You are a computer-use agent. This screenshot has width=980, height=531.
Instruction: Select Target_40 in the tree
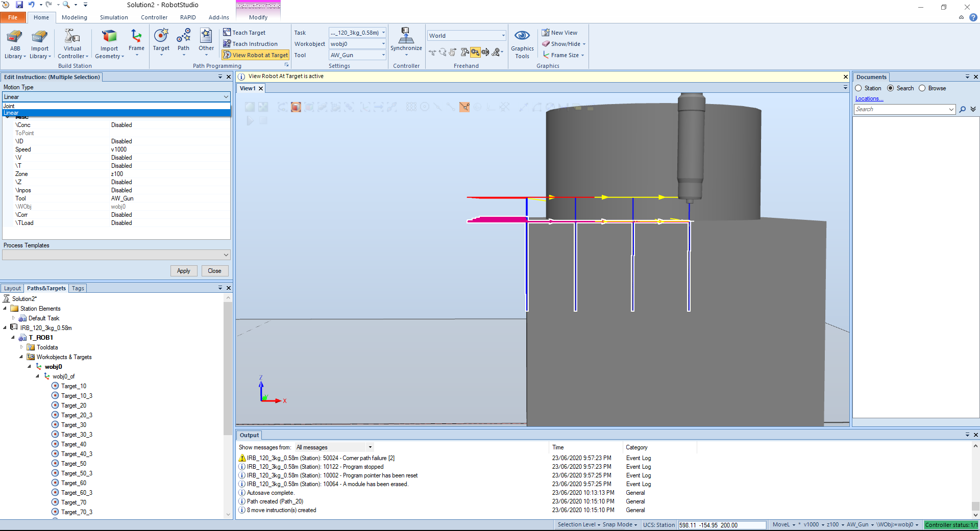coord(73,444)
